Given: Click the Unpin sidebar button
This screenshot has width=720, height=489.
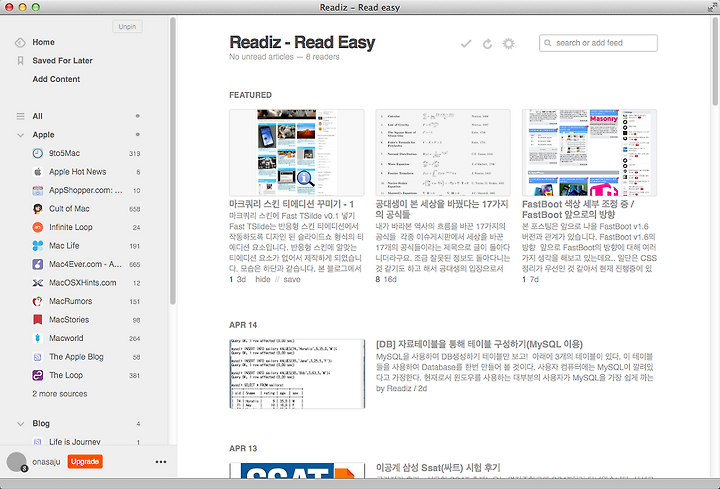Looking at the screenshot, I should (x=127, y=27).
